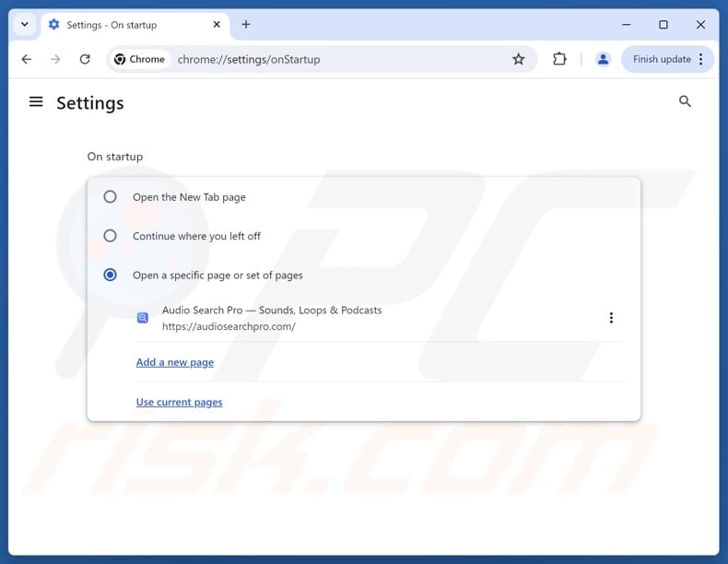The height and width of the screenshot is (564, 728).
Task: Open the Extensions puzzle icon
Action: coord(559,59)
